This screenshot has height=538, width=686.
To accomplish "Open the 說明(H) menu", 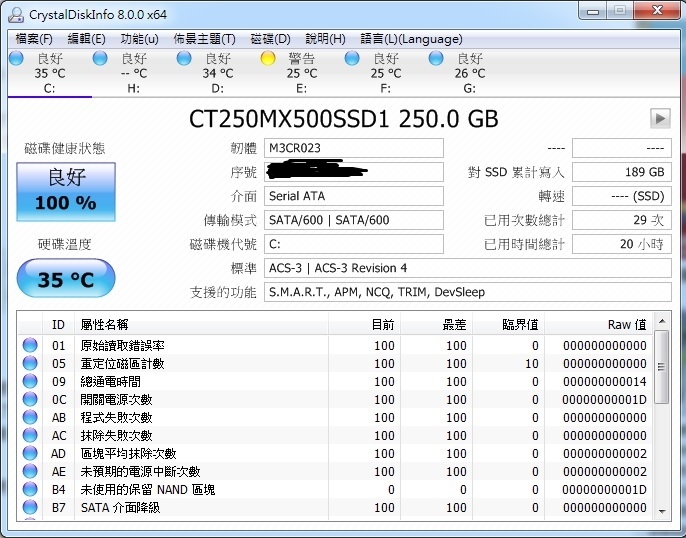I will (x=325, y=39).
